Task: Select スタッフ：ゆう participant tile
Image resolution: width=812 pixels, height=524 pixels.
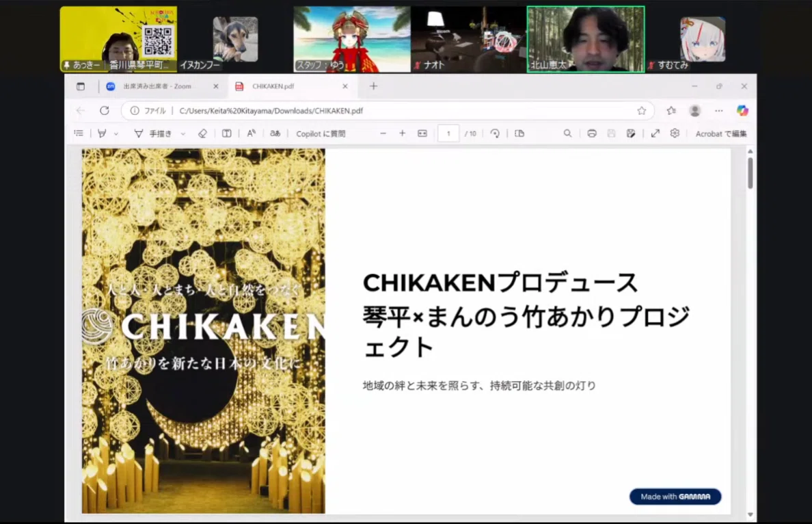Action: coord(352,39)
